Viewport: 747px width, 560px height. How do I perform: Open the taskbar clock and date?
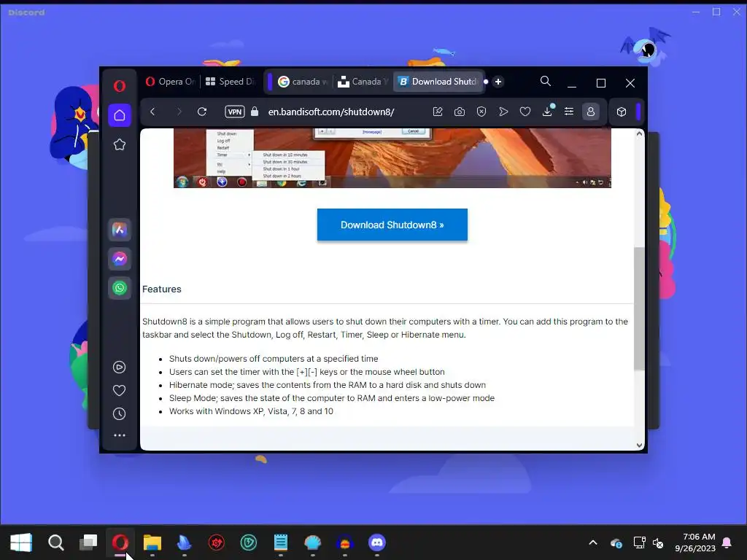694,542
